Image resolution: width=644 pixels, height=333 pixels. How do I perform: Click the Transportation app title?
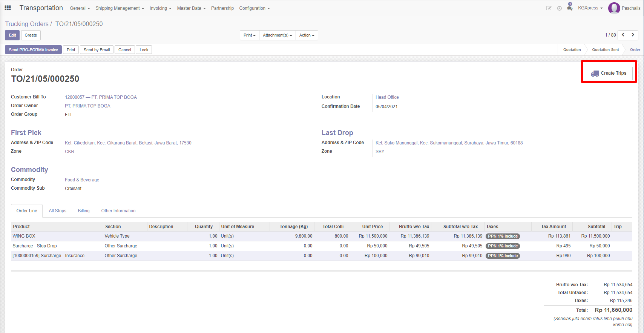(41, 8)
